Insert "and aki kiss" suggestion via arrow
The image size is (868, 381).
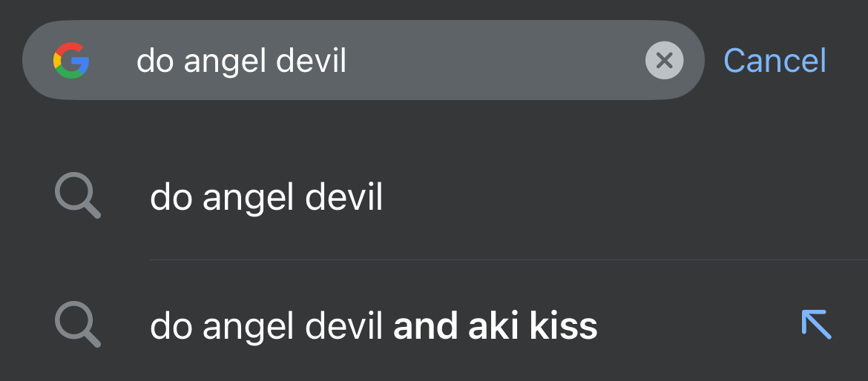point(817,325)
